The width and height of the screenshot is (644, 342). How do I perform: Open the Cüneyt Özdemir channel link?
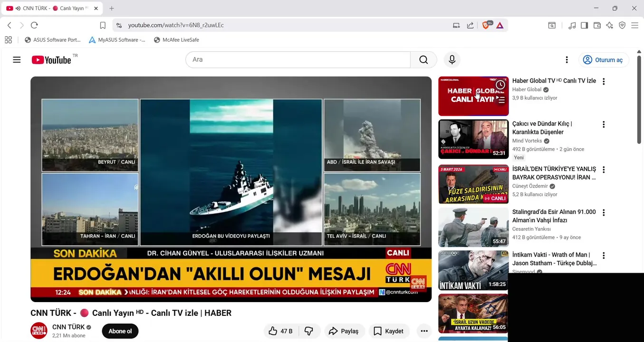tap(530, 186)
